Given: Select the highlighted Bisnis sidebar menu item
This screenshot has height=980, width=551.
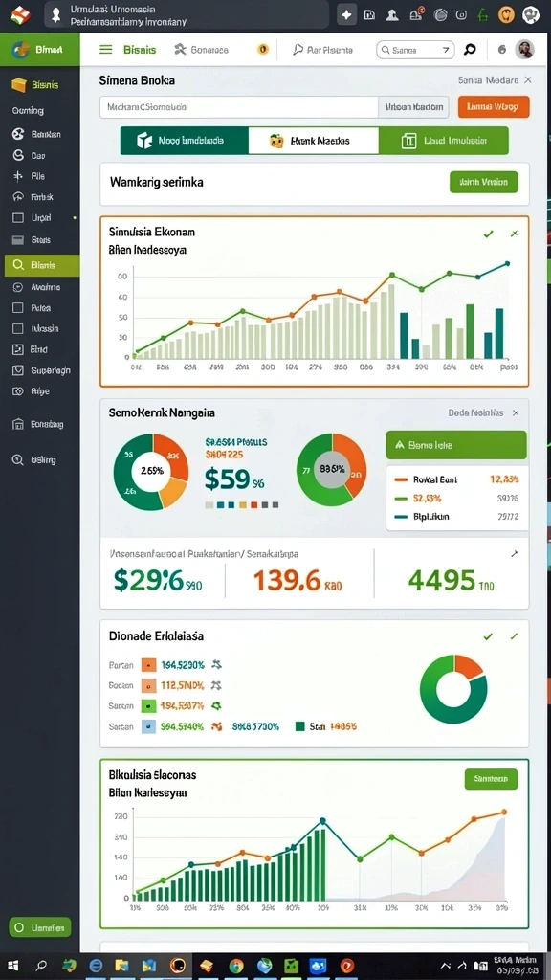Looking at the screenshot, I should tap(40, 265).
